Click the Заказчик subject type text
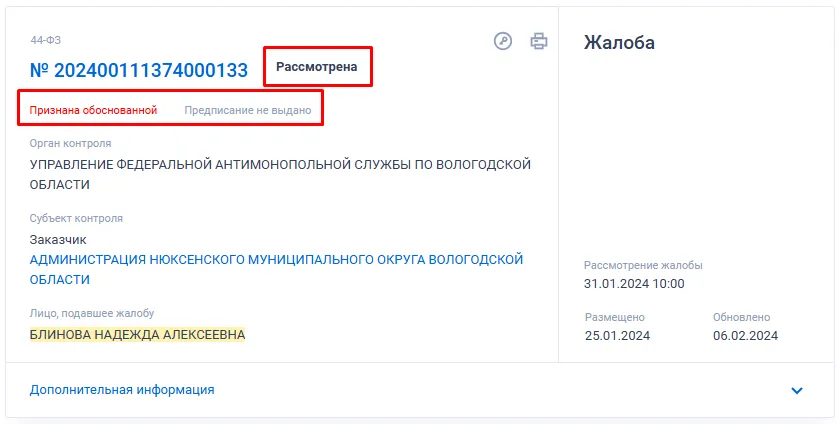The height and width of the screenshot is (424, 839). click(58, 239)
